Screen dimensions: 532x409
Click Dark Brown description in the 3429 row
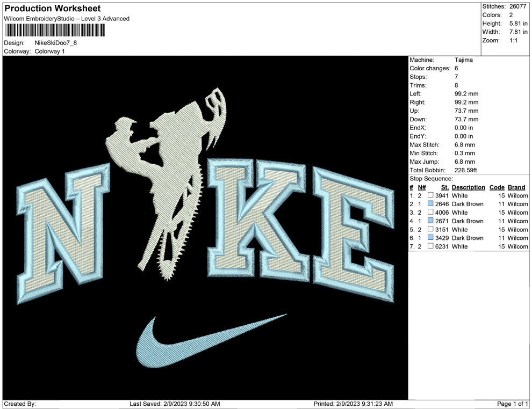pyautogui.click(x=468, y=238)
